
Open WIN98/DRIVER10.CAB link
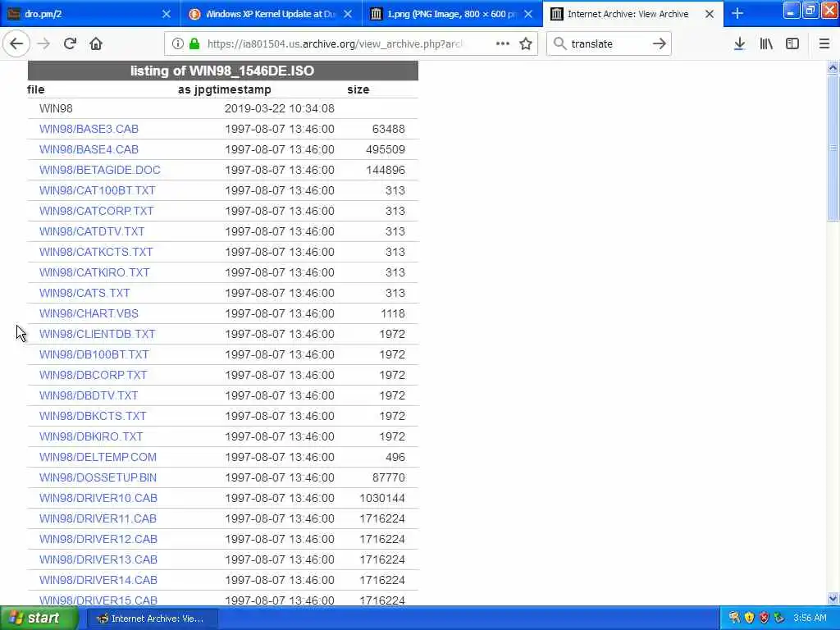point(98,498)
